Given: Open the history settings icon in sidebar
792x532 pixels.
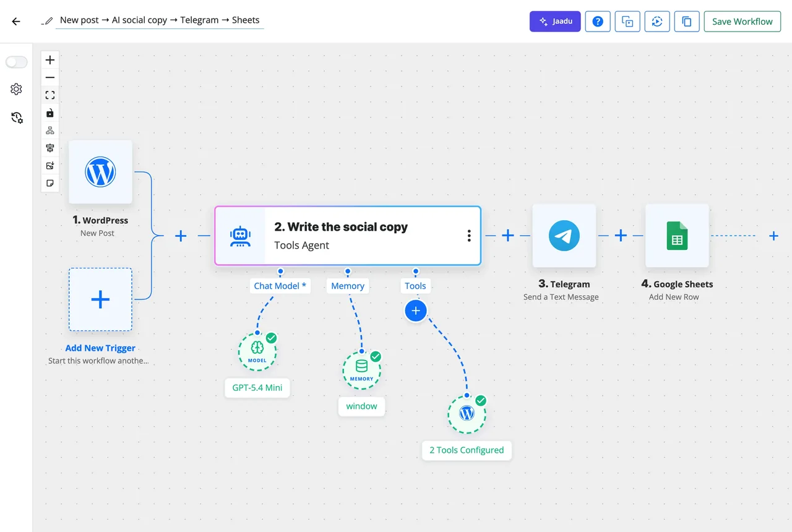Looking at the screenshot, I should (x=17, y=118).
